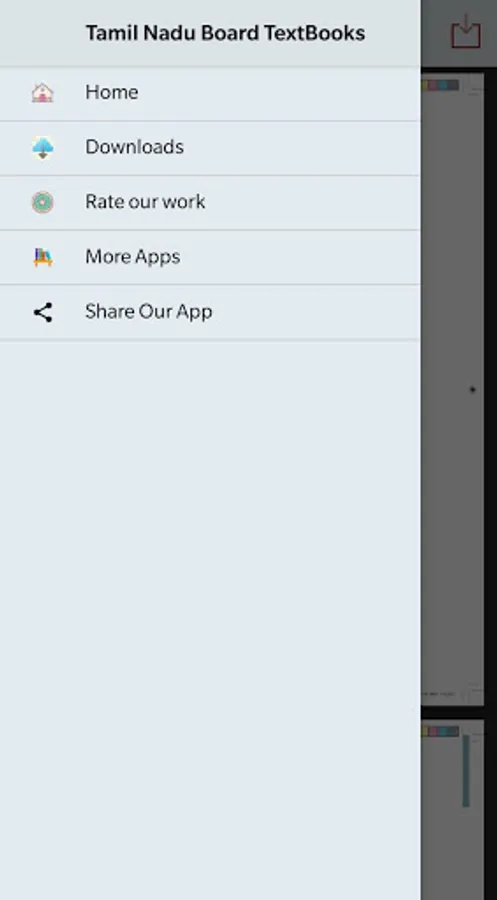Tap the share icon in the drawer
Screen dimensions: 497x900
tap(42, 312)
